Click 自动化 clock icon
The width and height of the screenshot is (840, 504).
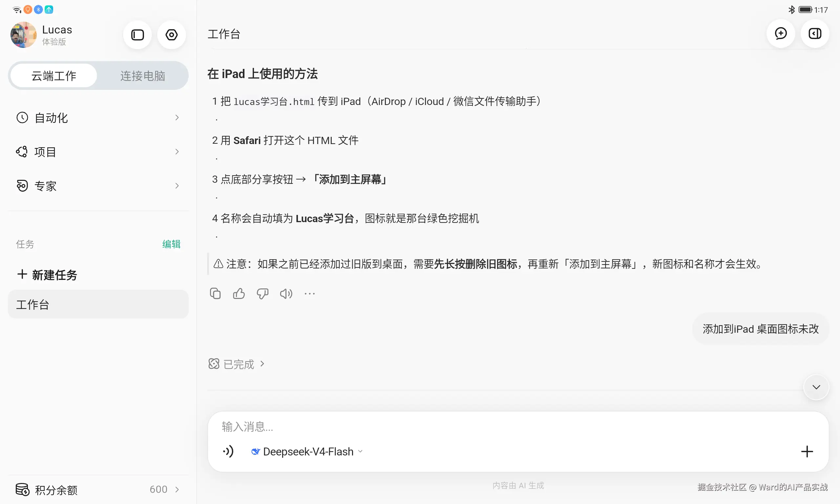pos(22,118)
